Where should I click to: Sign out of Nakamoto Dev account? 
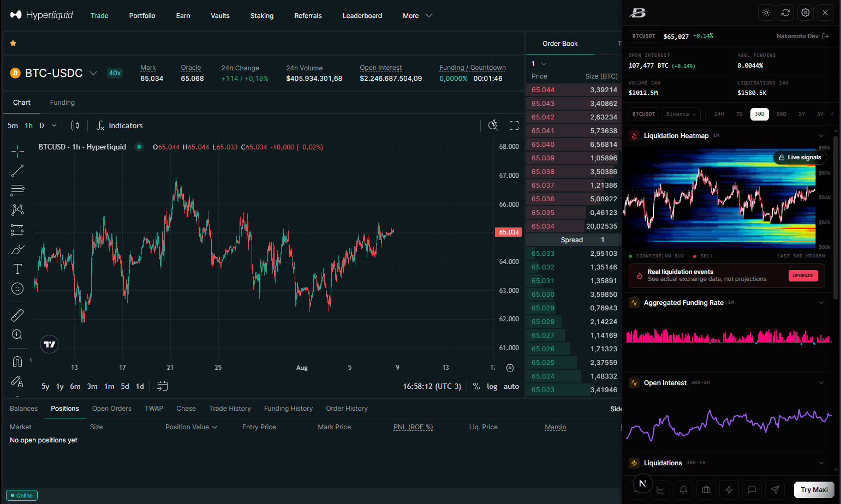pyautogui.click(x=826, y=36)
